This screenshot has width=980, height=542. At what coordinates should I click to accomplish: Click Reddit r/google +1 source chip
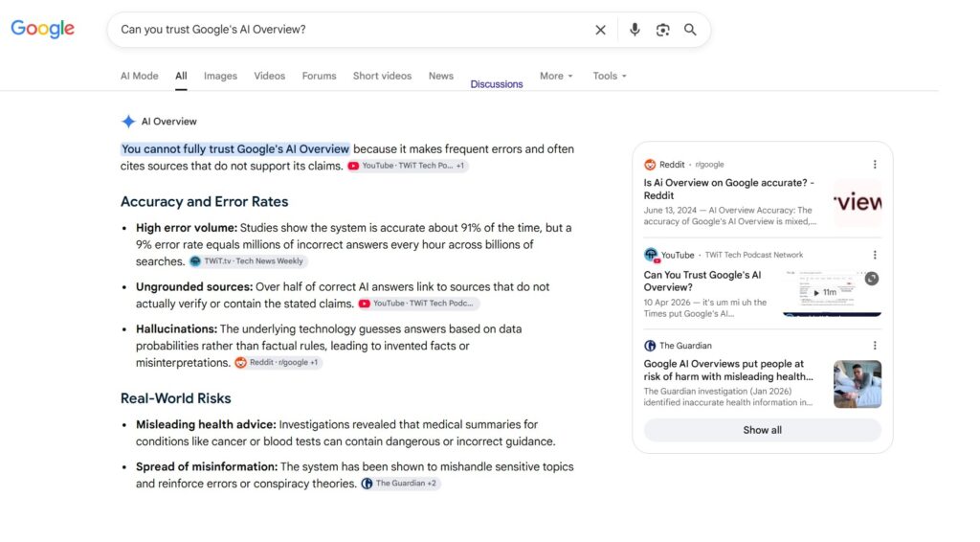point(278,362)
